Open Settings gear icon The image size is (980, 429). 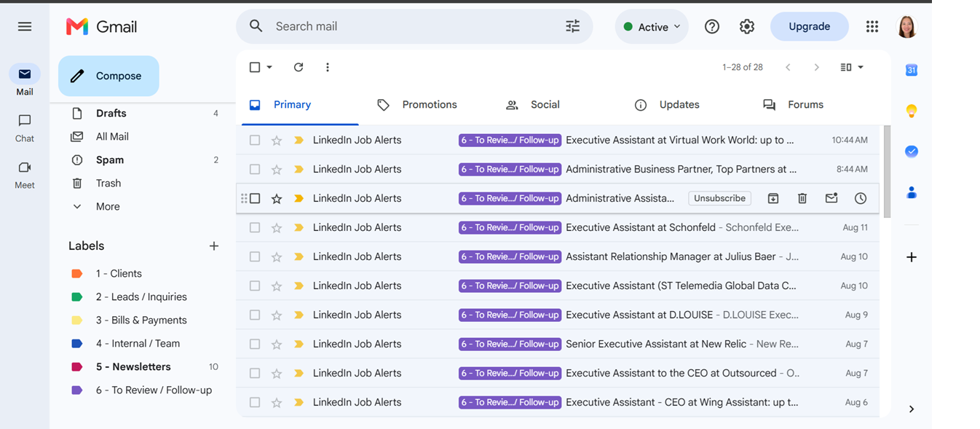747,27
